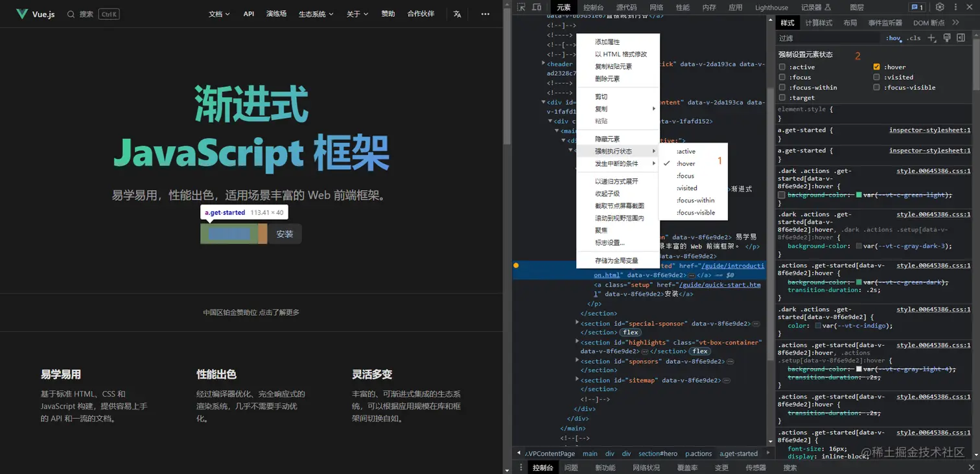Open the /guide/quick-start.html href link

(677, 289)
